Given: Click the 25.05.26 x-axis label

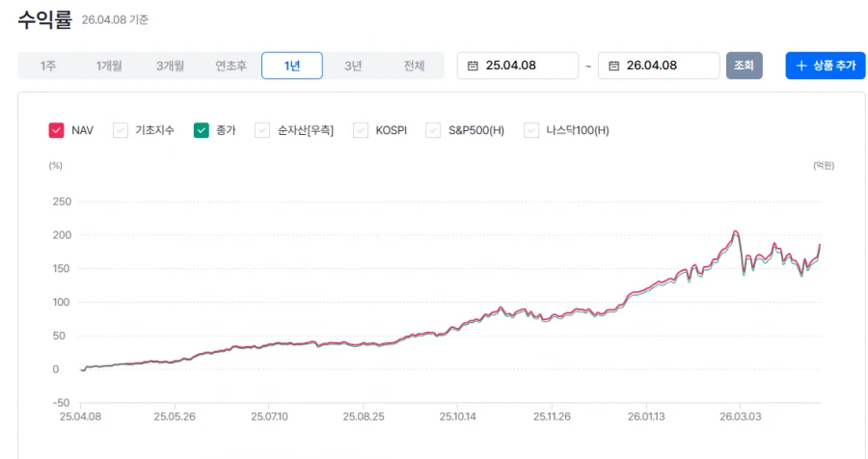Looking at the screenshot, I should (x=175, y=417).
